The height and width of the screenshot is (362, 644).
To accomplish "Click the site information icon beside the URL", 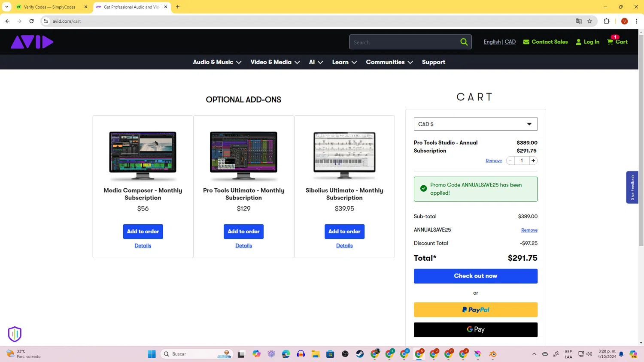I will point(46,21).
